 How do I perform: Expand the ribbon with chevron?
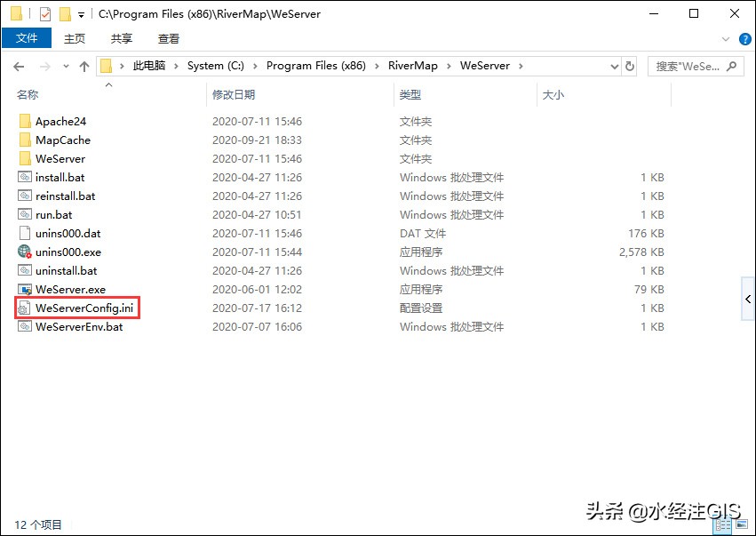[x=726, y=39]
